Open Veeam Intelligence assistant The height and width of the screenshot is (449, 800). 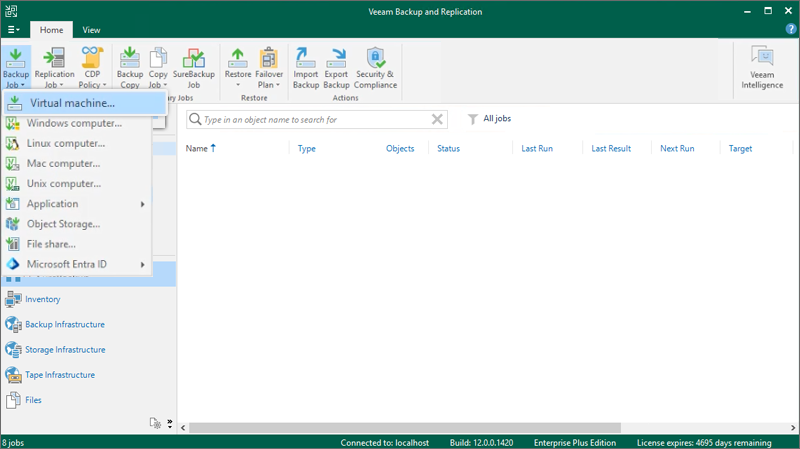pyautogui.click(x=762, y=67)
